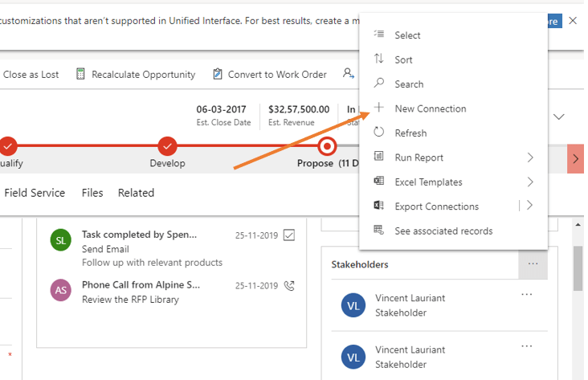Select See associated records menu entry
The width and height of the screenshot is (588, 380).
(443, 231)
